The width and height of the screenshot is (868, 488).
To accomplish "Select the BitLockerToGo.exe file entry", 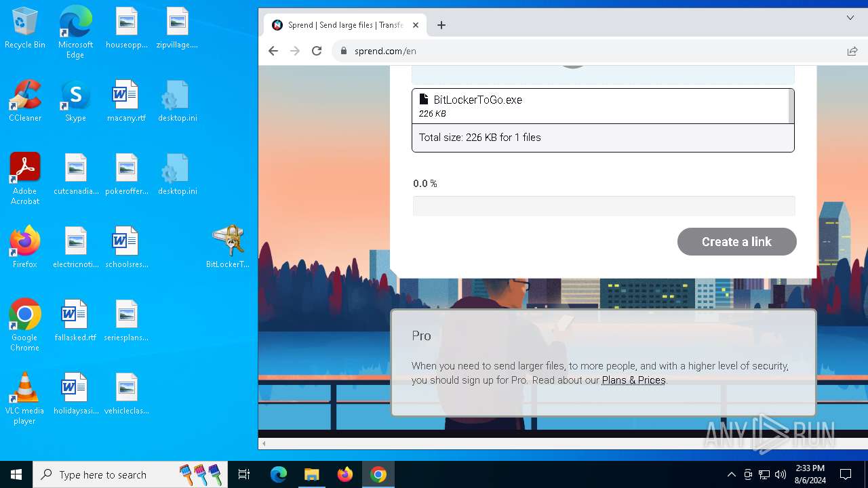I will (600, 106).
